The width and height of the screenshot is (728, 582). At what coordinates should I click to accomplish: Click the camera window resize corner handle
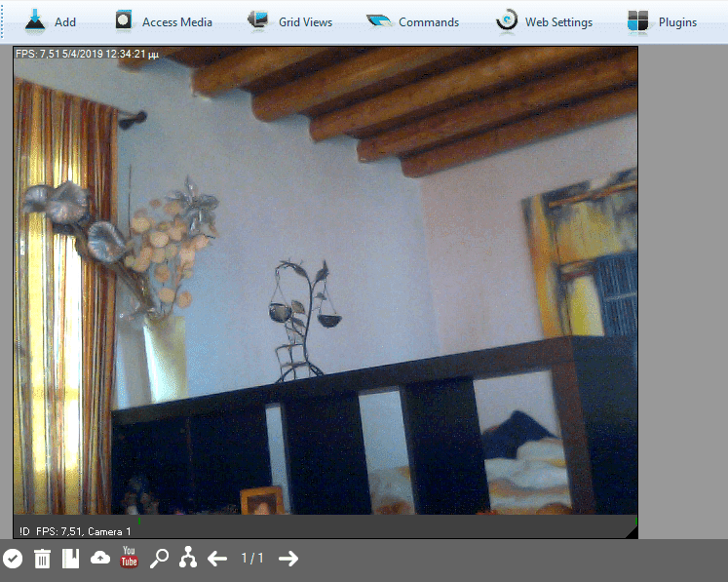(x=632, y=533)
